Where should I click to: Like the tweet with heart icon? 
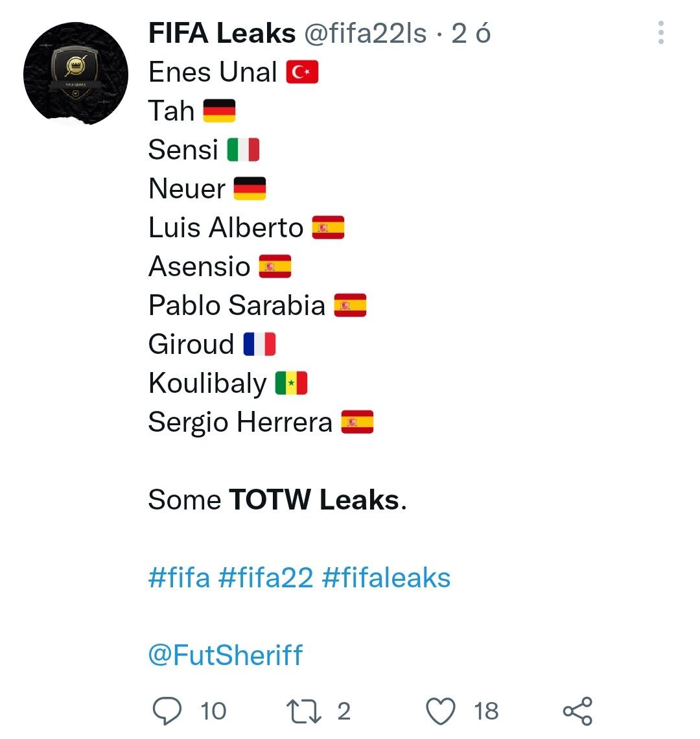[441, 711]
